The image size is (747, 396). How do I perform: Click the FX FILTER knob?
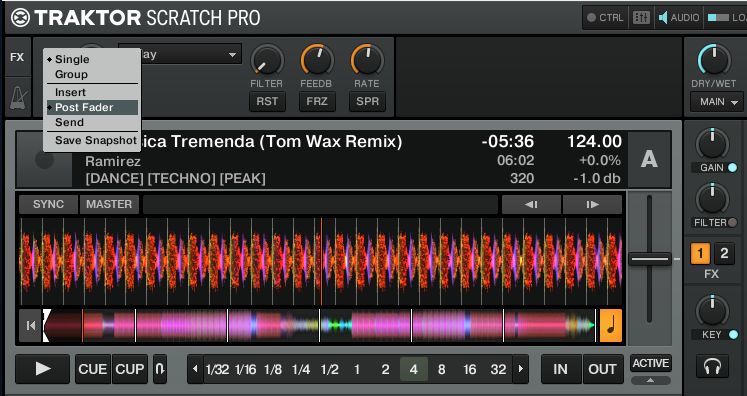coord(267,61)
